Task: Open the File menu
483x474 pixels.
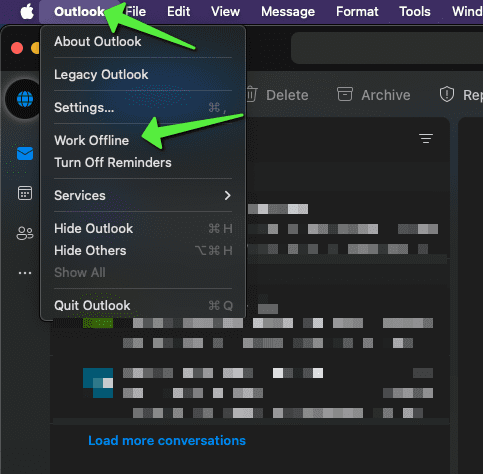Action: pos(135,12)
